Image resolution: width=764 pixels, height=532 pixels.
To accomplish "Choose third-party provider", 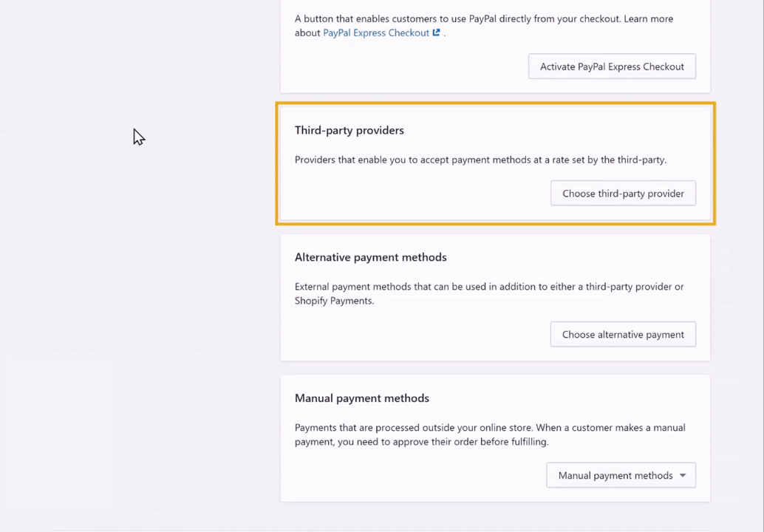I will point(623,194).
